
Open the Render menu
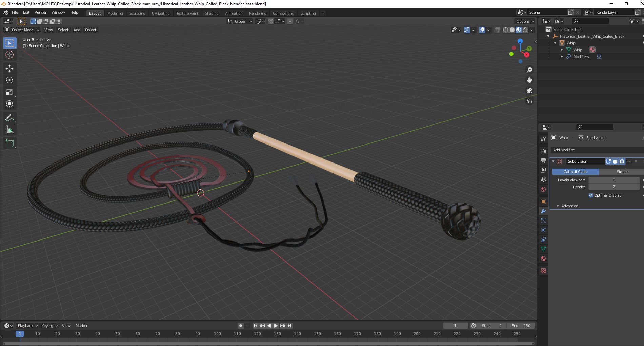coord(40,12)
